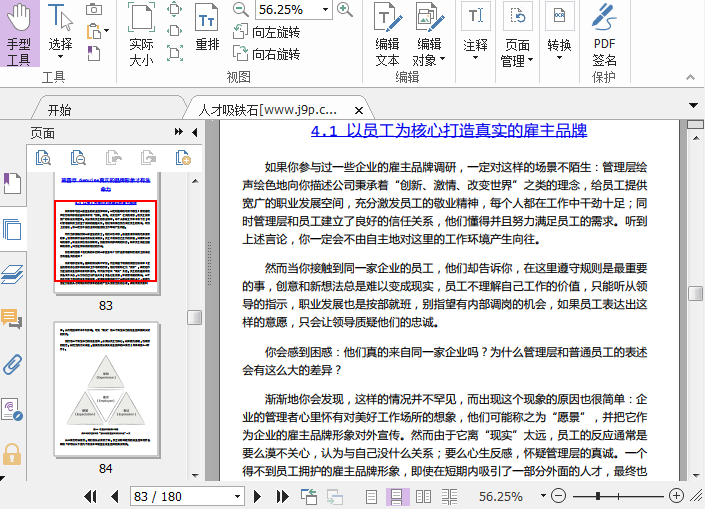Enable continuous facing view mode
This screenshot has height=509, width=705.
449,496
